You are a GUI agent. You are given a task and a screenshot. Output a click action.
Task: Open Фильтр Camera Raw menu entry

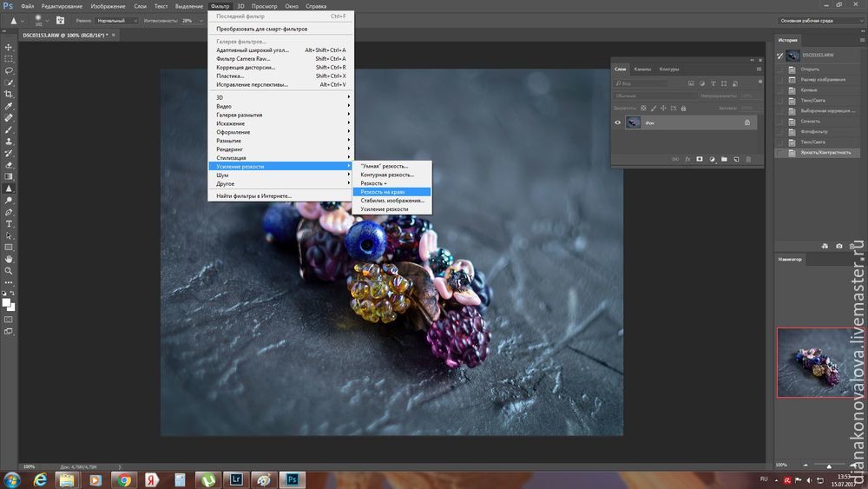point(243,58)
